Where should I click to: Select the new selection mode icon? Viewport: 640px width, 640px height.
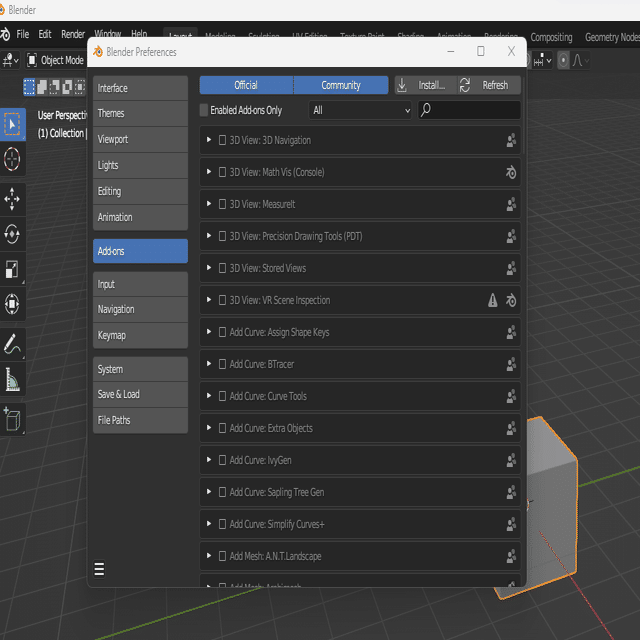point(29,87)
